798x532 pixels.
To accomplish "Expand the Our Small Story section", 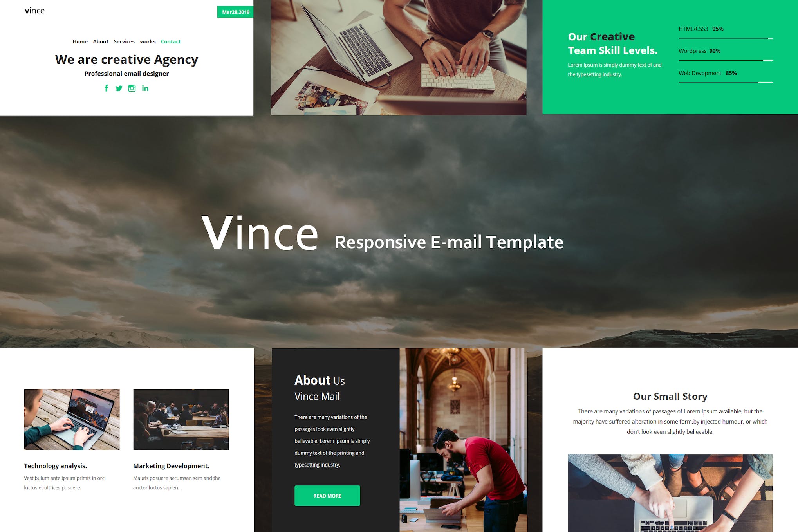I will pyautogui.click(x=670, y=395).
